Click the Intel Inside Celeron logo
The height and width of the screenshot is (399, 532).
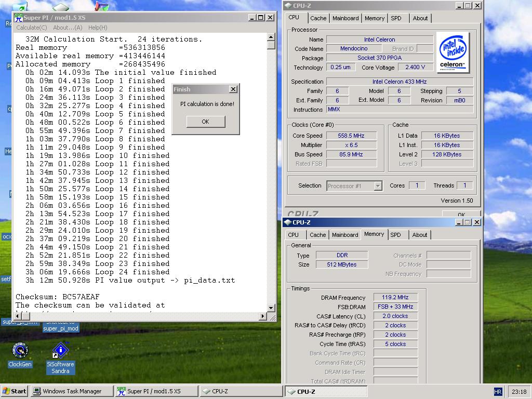pyautogui.click(x=453, y=52)
